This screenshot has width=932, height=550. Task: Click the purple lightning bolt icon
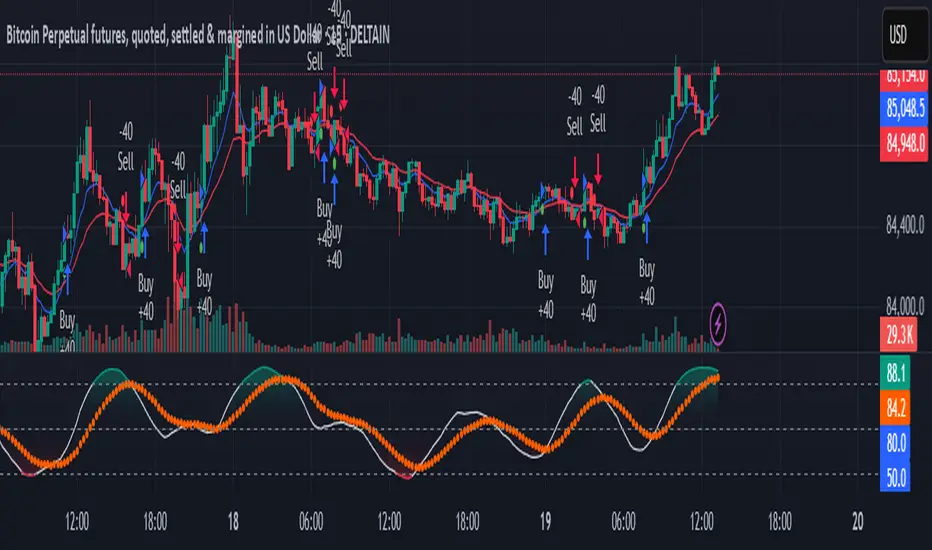tap(718, 324)
